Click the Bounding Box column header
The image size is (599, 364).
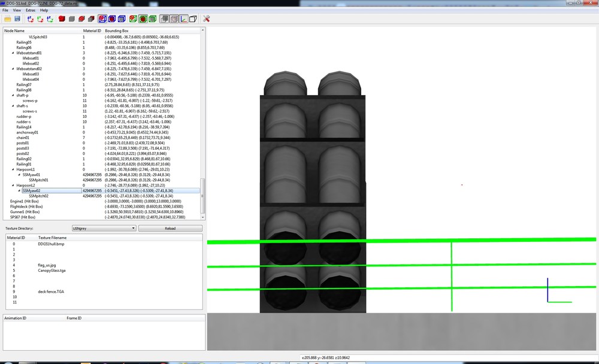(117, 31)
